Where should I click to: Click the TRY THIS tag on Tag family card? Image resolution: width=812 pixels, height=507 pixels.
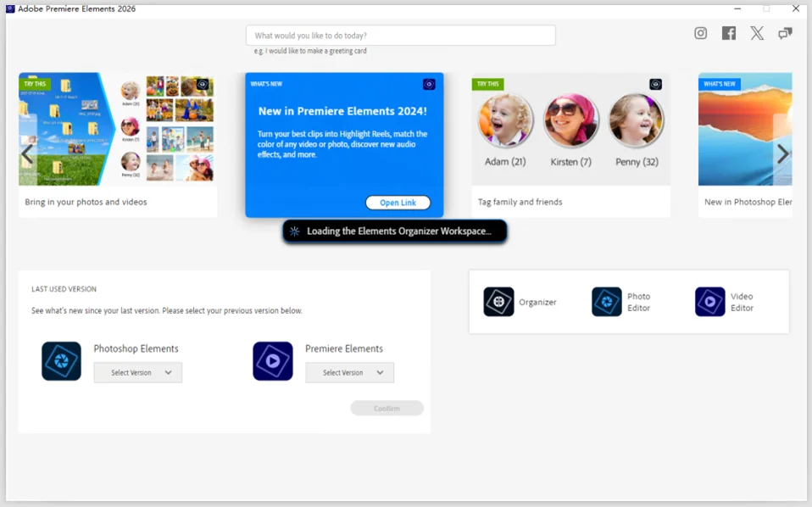coord(488,84)
